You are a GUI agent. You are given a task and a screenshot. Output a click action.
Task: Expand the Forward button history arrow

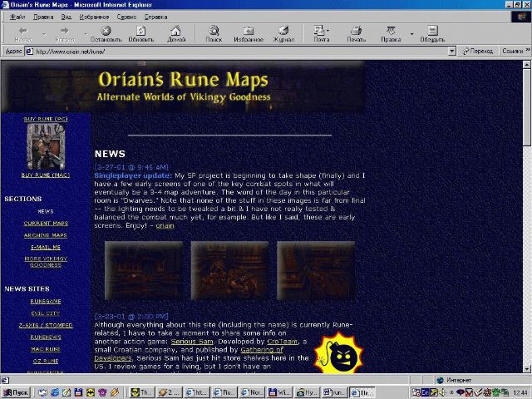(x=86, y=34)
